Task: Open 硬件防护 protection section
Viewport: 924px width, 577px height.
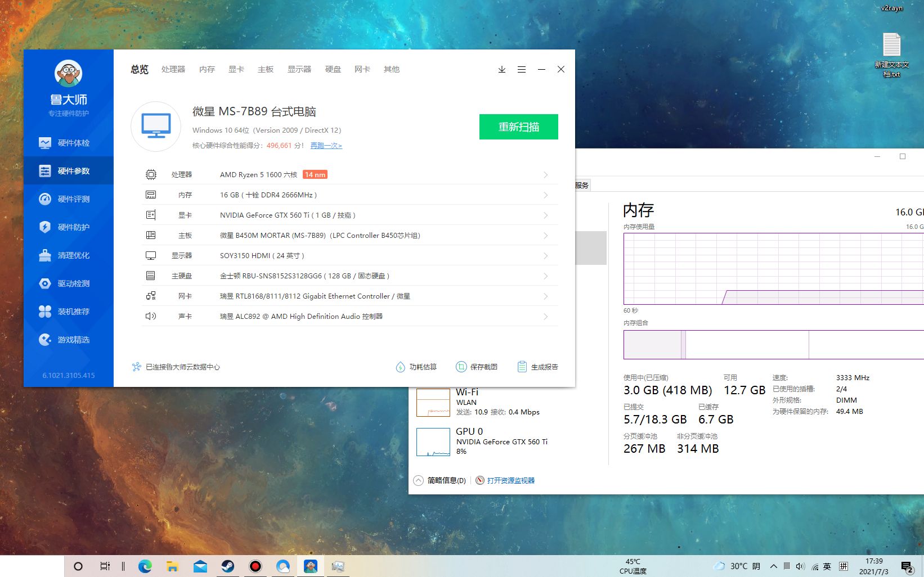Action: [x=69, y=227]
